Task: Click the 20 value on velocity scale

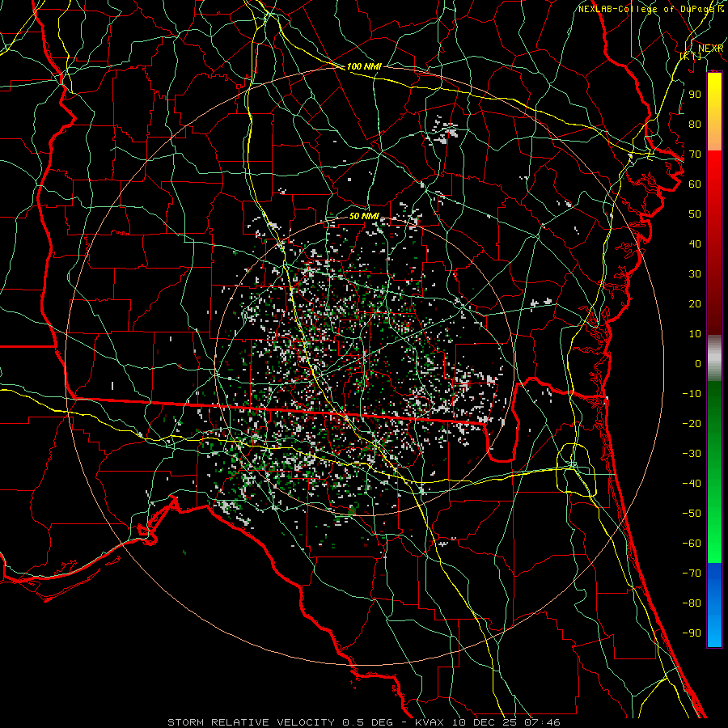Action: tap(695, 303)
